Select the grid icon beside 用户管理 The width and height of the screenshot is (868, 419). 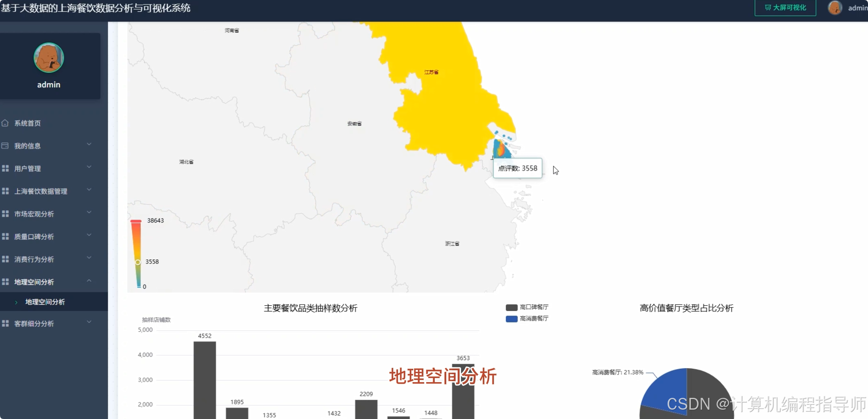tap(6, 168)
